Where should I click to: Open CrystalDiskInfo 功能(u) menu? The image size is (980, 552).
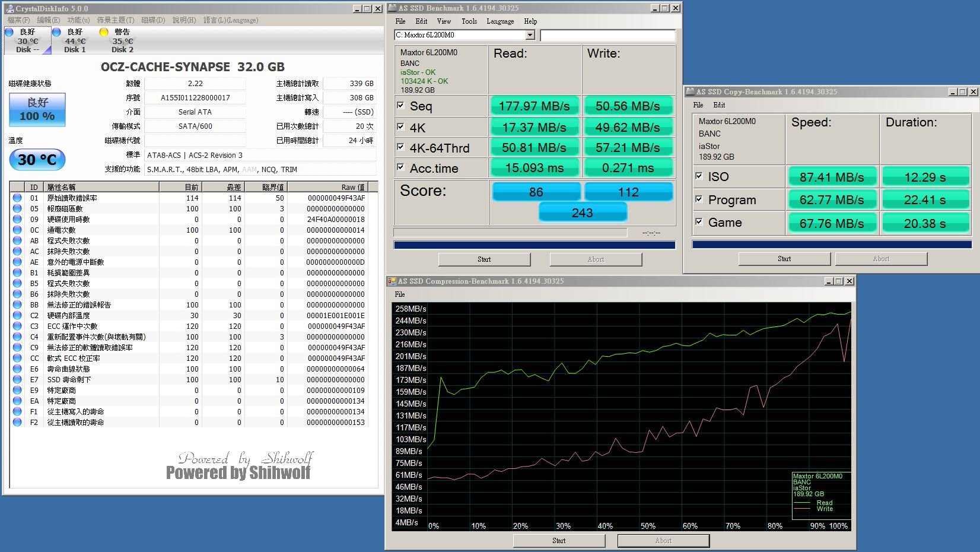pyautogui.click(x=78, y=20)
